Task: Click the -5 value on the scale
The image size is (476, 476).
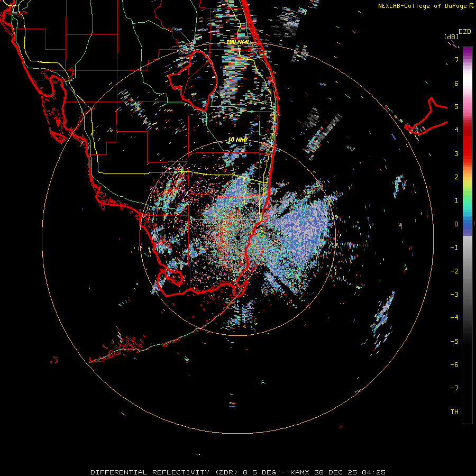Action: point(454,342)
